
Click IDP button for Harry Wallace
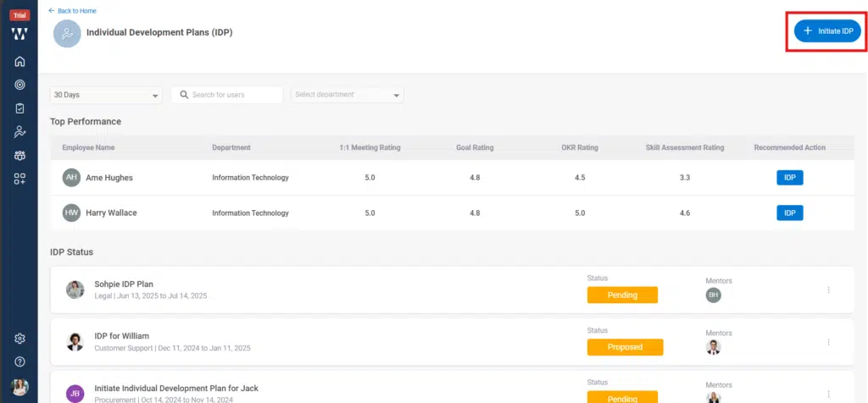point(789,213)
